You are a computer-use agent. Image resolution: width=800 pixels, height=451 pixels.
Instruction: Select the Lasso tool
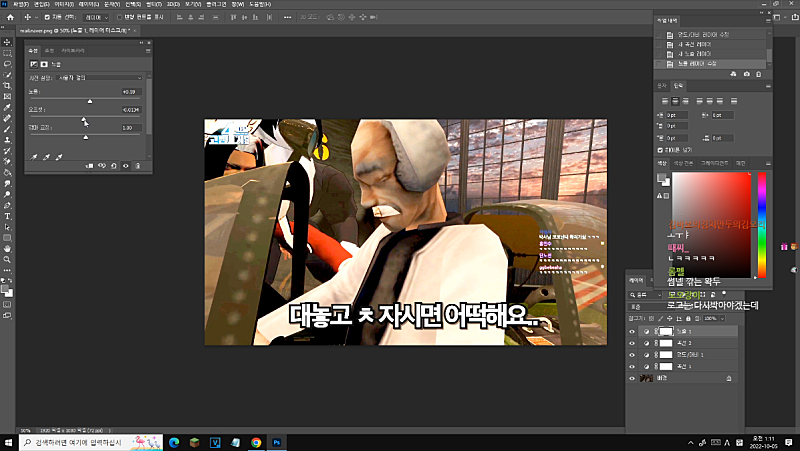[7, 63]
